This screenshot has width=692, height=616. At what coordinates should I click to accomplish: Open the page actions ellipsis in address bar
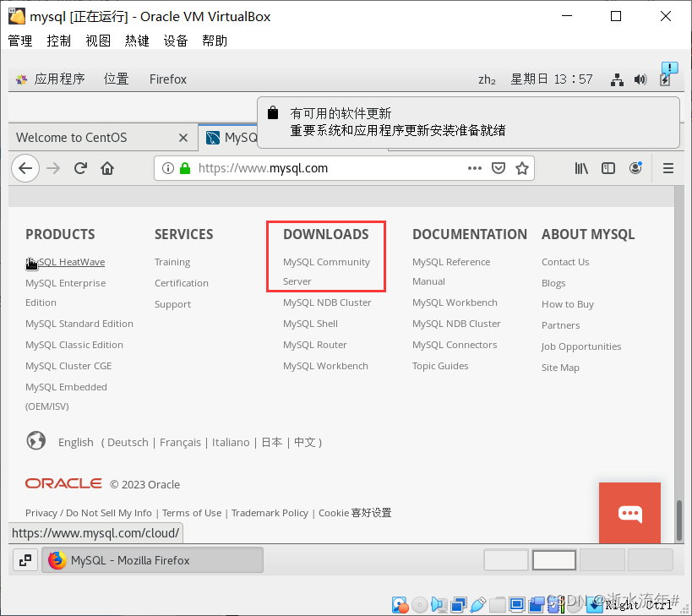(474, 168)
